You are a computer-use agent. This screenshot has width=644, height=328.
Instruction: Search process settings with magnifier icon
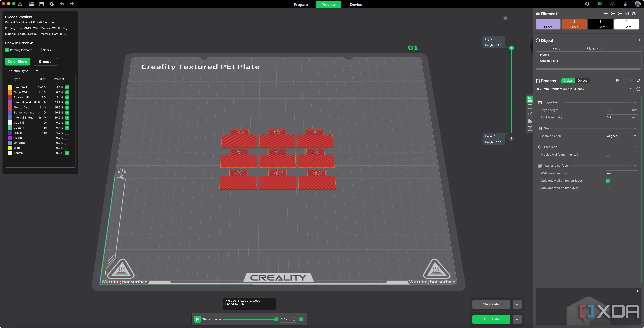(638, 89)
